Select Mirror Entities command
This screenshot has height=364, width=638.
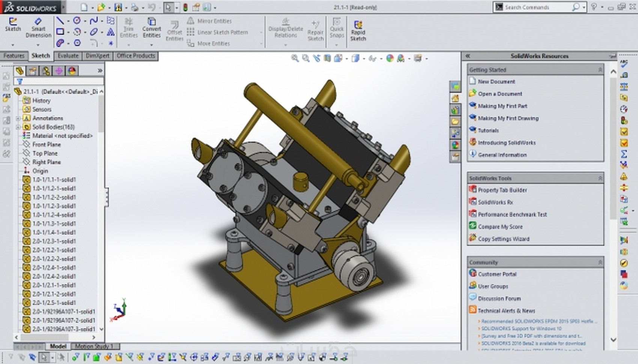(x=209, y=21)
